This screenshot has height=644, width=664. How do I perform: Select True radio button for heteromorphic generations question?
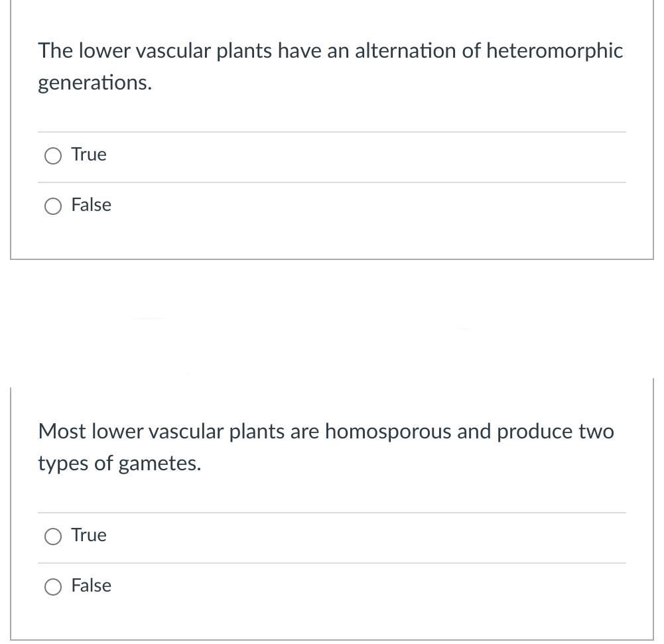53,156
